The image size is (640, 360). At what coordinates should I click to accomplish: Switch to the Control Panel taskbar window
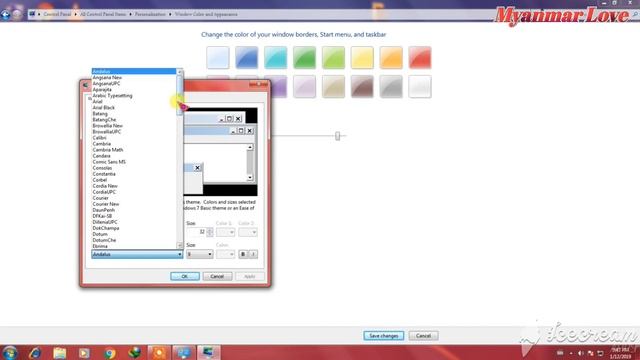(184, 353)
